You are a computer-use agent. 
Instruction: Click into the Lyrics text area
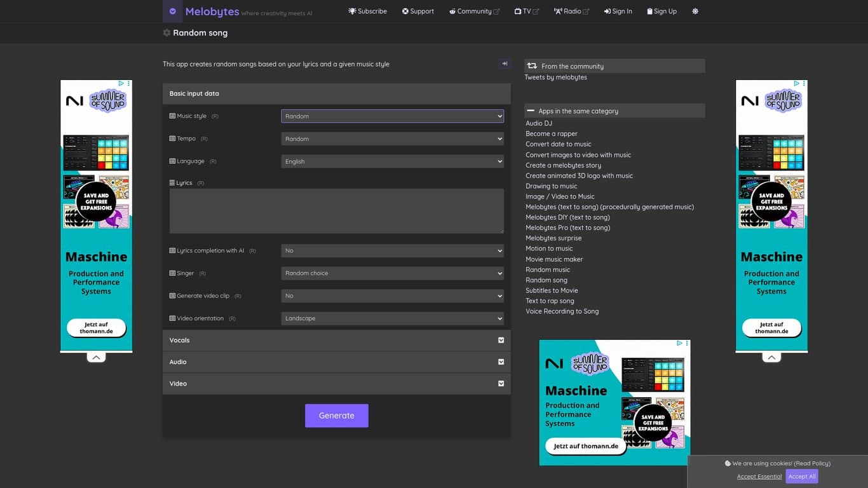(336, 211)
